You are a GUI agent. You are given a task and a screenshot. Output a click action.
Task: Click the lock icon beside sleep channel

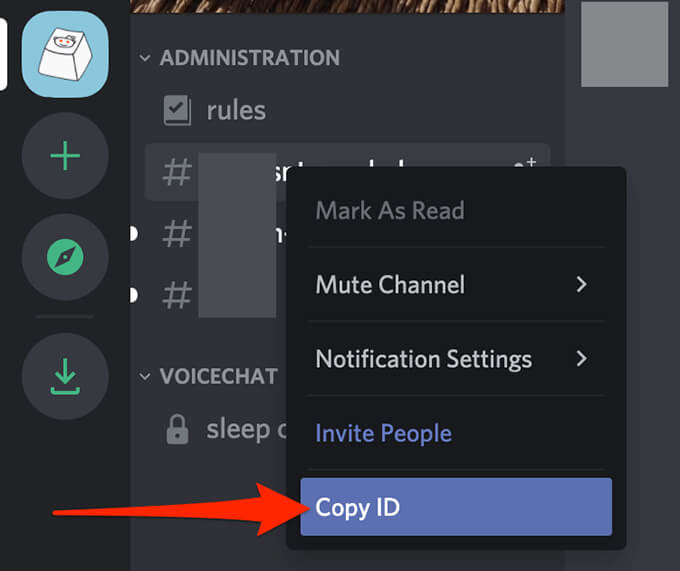(x=177, y=430)
